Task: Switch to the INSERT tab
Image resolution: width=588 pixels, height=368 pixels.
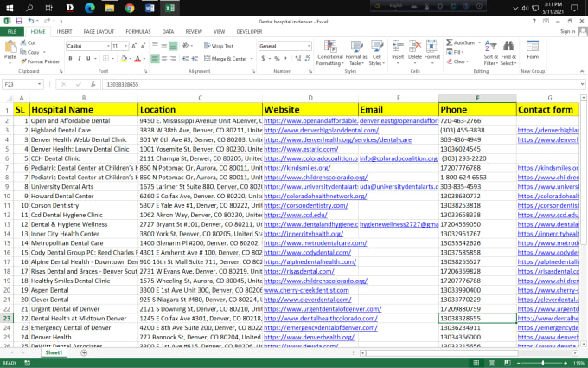Action: tap(64, 32)
